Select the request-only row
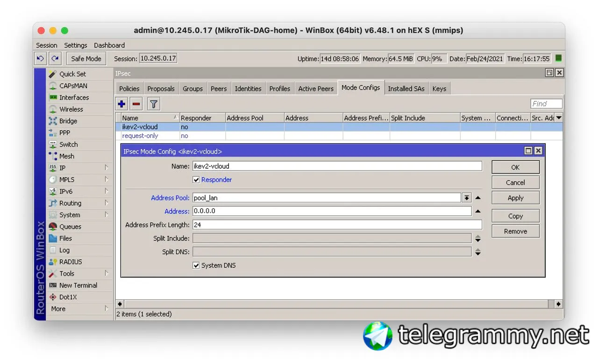 coord(339,136)
